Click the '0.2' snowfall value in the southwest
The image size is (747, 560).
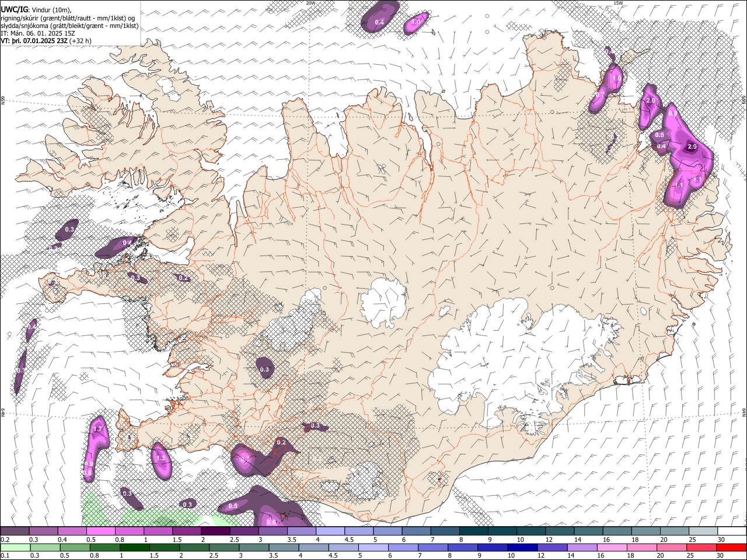[281, 443]
